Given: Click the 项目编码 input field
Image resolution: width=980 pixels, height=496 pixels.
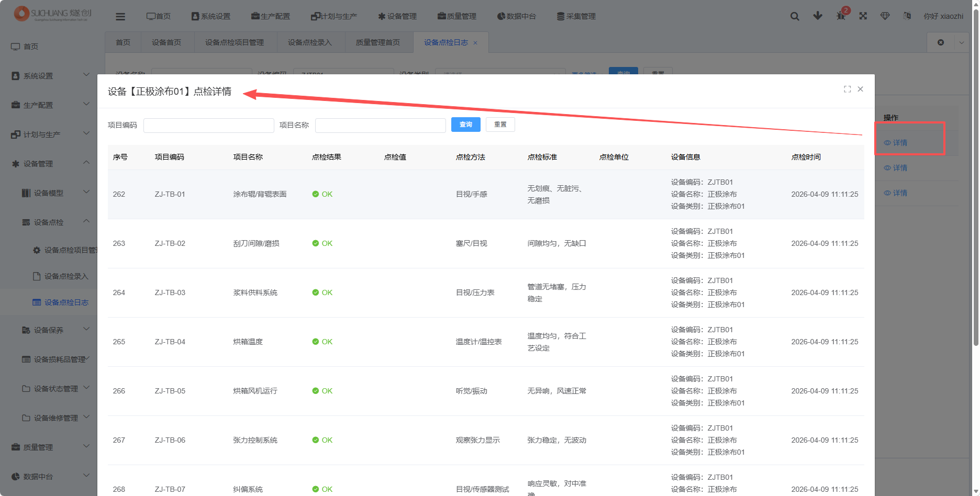Looking at the screenshot, I should [x=209, y=125].
